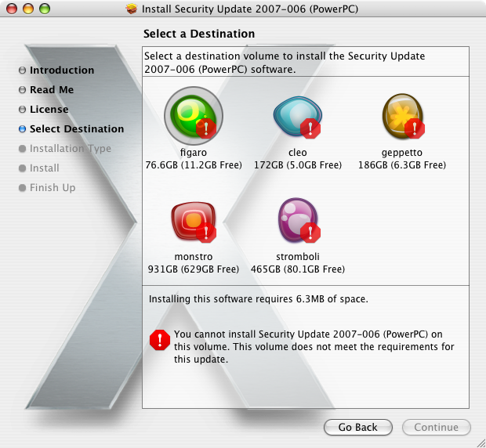Click the Finish Up step in the sidebar

(x=47, y=188)
